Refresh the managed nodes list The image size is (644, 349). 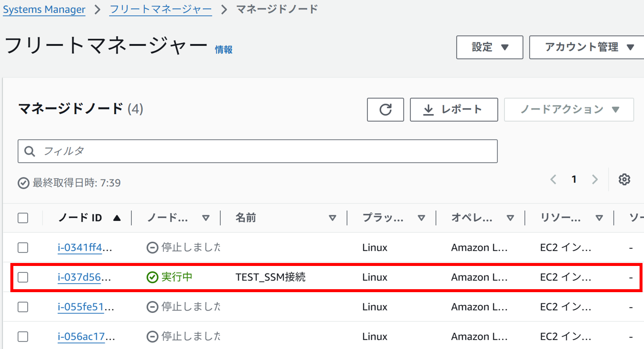[385, 109]
